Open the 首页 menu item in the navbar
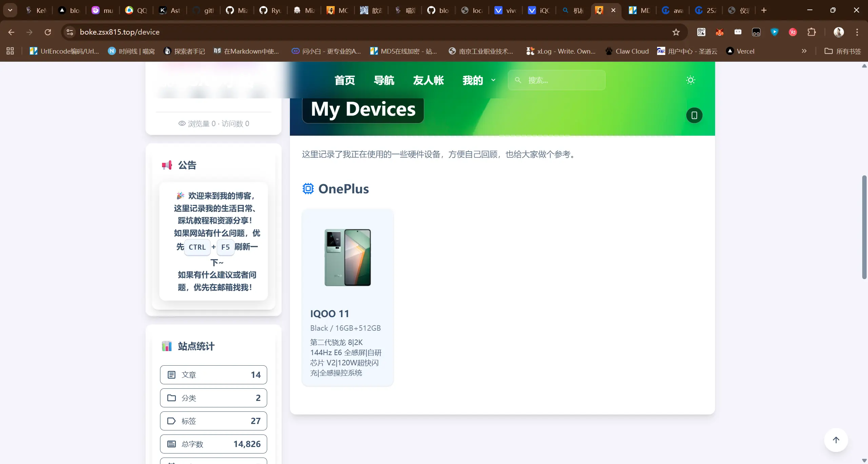868x464 pixels. (x=344, y=80)
